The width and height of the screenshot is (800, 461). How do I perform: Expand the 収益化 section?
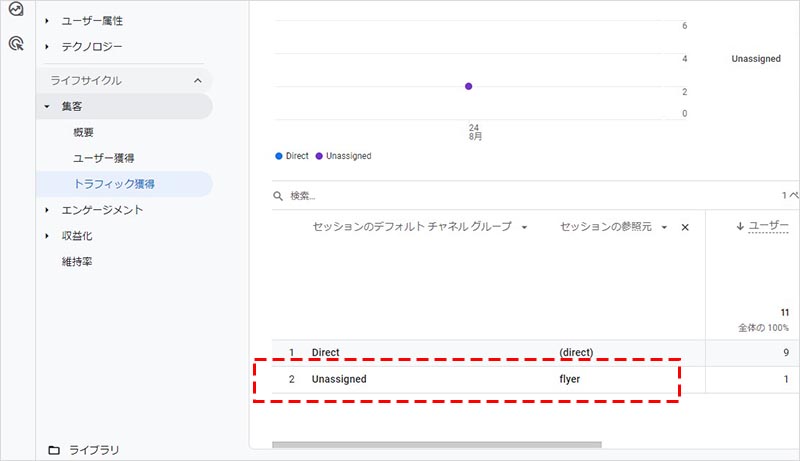(x=47, y=236)
